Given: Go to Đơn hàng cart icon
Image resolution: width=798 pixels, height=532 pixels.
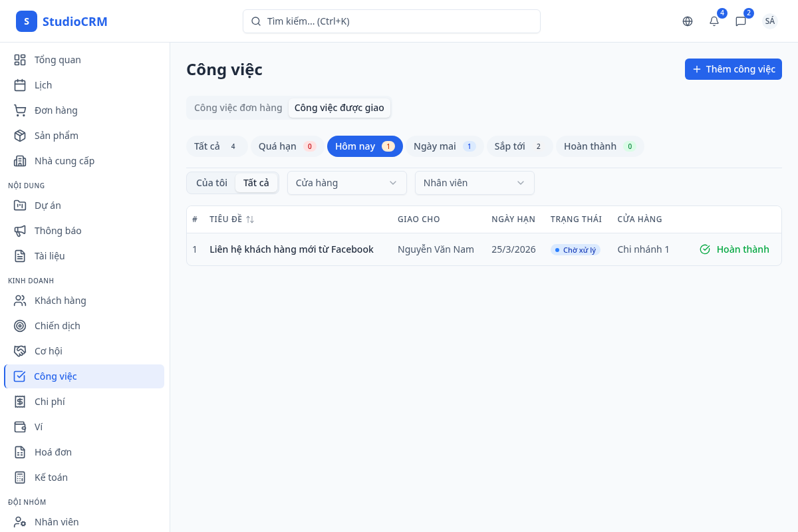Looking at the screenshot, I should point(20,110).
